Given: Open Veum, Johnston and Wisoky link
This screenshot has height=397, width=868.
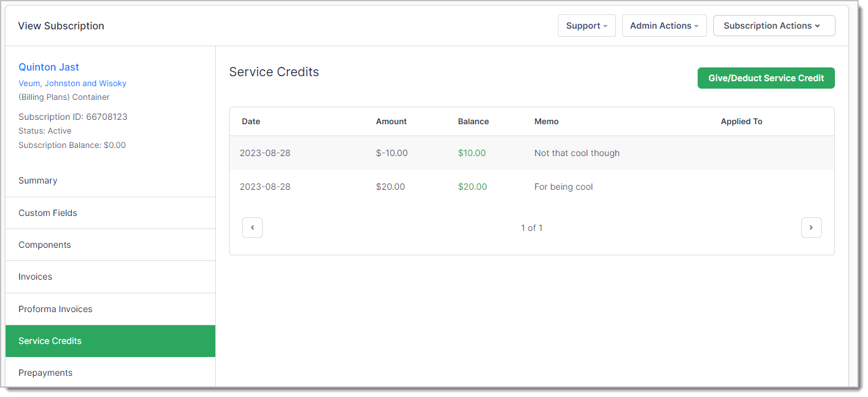Looking at the screenshot, I should pyautogui.click(x=72, y=83).
